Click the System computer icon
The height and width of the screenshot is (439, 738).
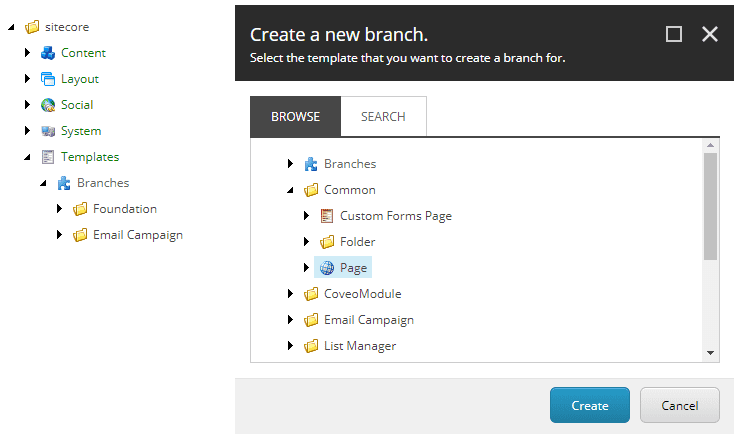click(48, 131)
